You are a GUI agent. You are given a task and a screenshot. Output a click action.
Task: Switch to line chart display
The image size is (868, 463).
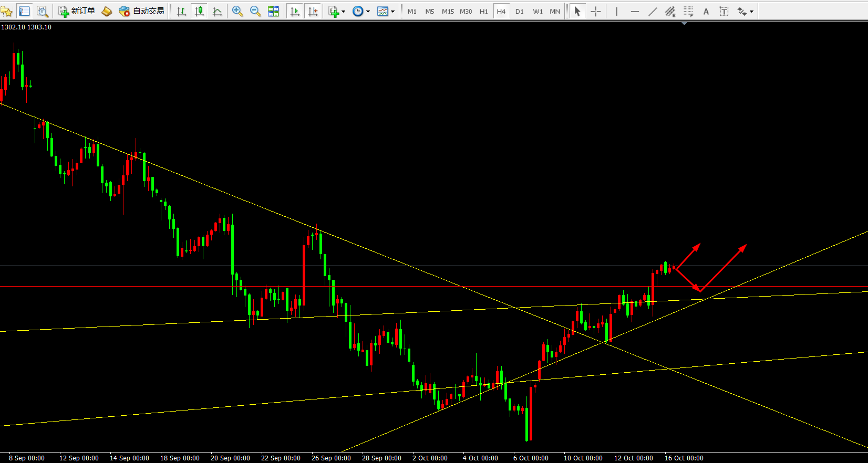point(217,11)
